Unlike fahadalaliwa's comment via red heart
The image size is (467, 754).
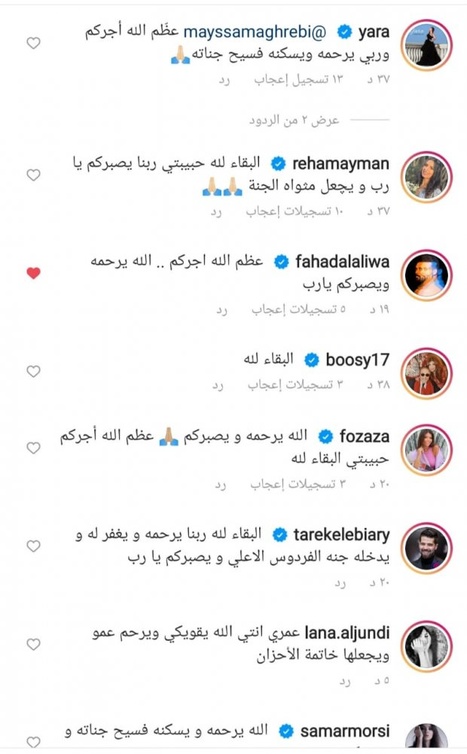(x=33, y=273)
